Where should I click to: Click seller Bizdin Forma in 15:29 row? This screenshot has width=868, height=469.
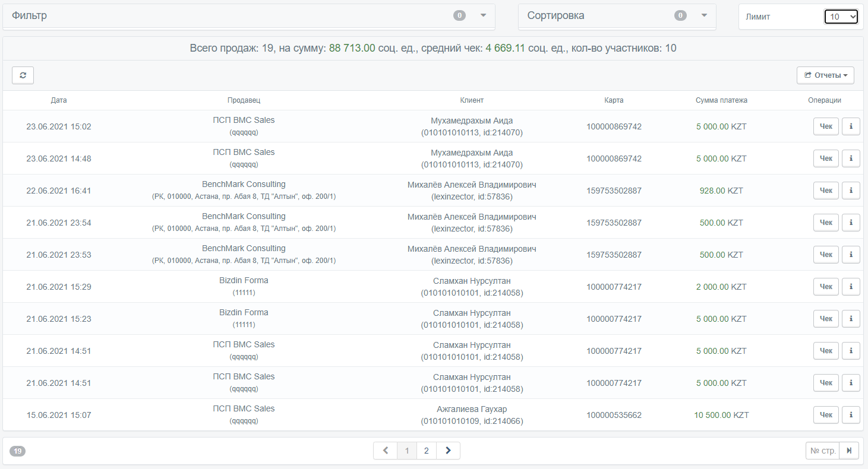pos(244,280)
